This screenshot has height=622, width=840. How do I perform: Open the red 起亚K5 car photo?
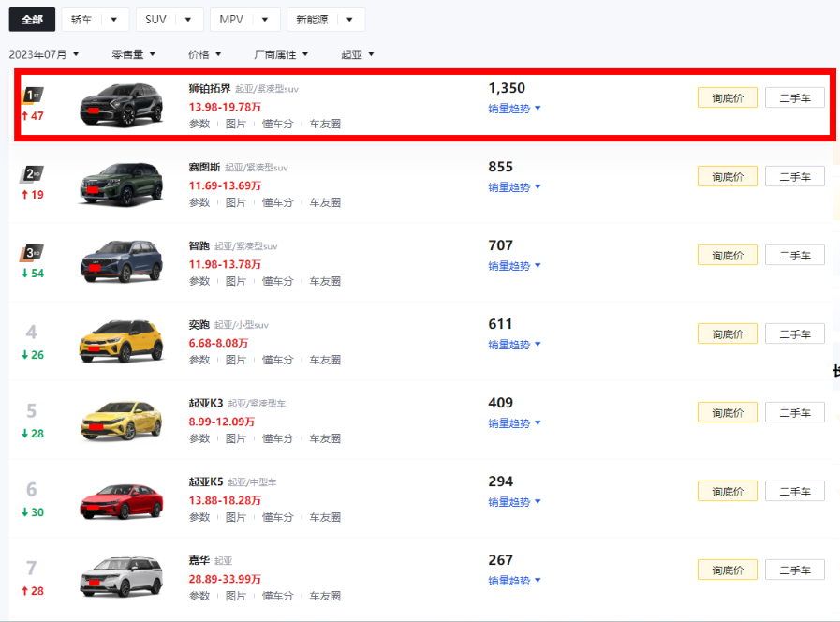(122, 501)
